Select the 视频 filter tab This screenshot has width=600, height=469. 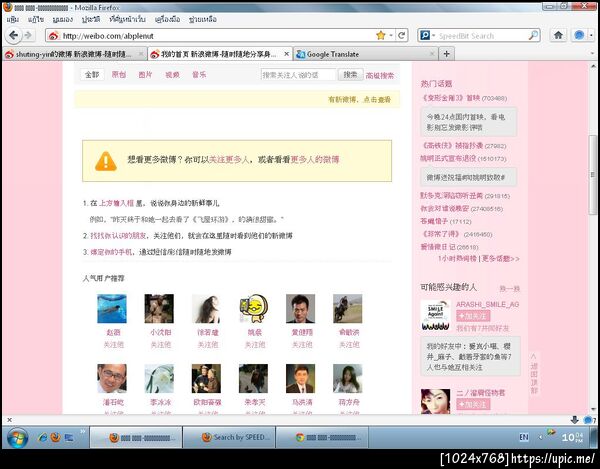(173, 75)
